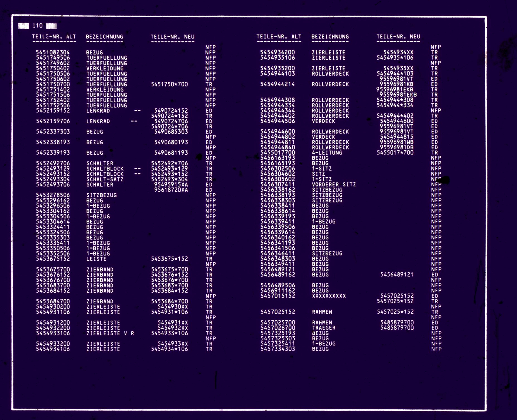Select right TEILE-NR. NEU column header
517x420 pixels.
tap(398, 37)
